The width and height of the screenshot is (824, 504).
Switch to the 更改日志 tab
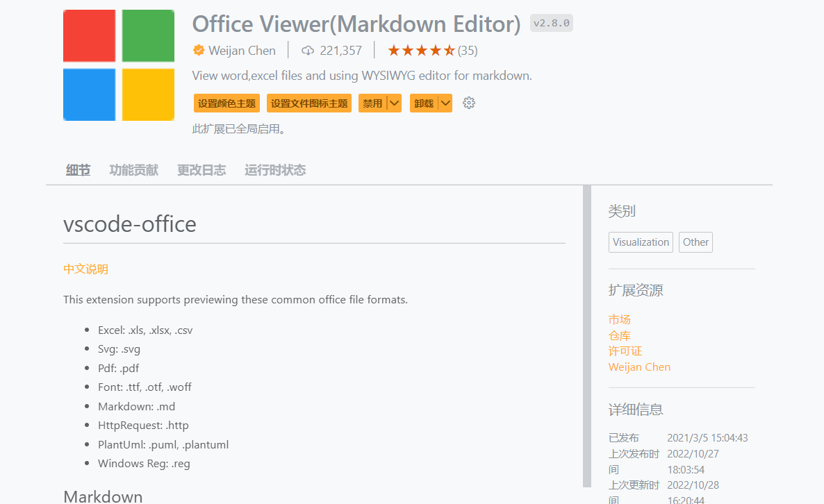click(201, 170)
